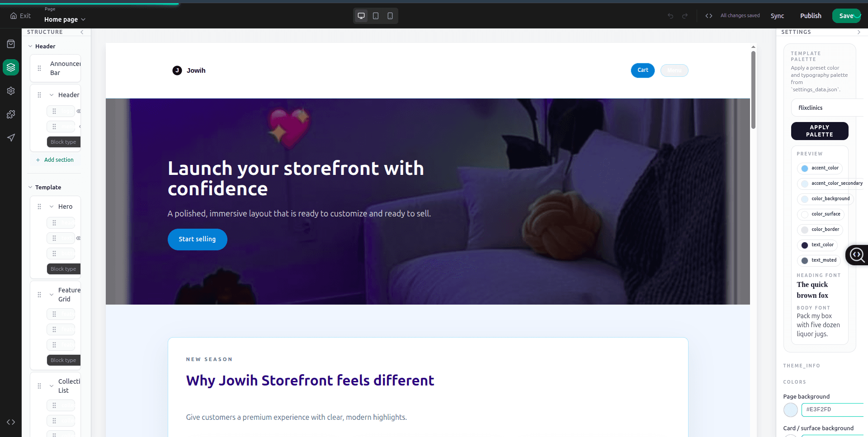Collapse the Template group in Structure
This screenshot has width=868, height=437.
click(x=30, y=187)
